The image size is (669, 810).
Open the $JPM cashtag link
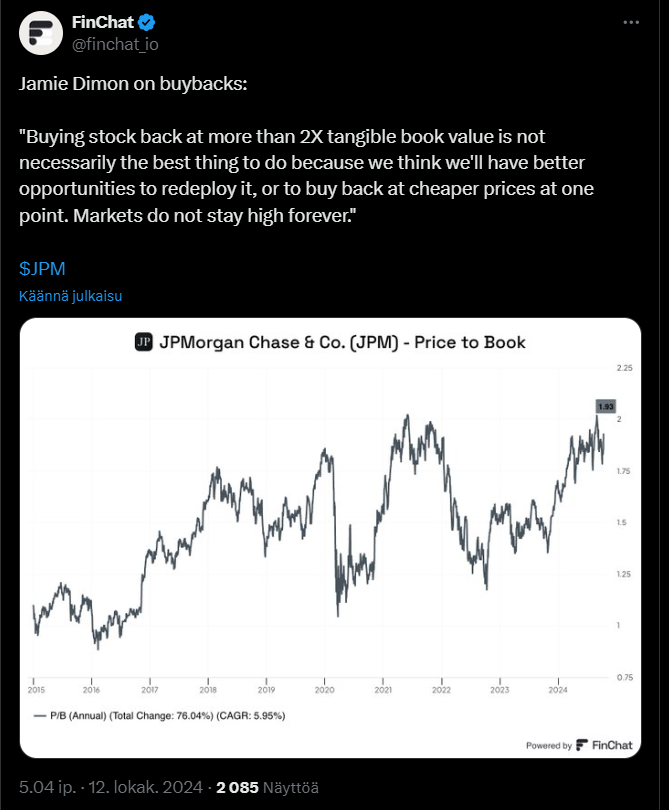[x=42, y=269]
